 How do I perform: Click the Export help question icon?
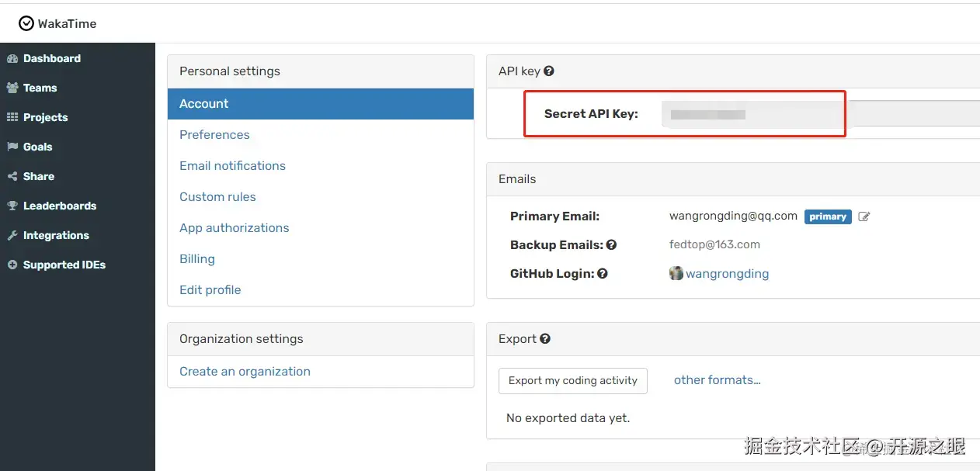545,339
